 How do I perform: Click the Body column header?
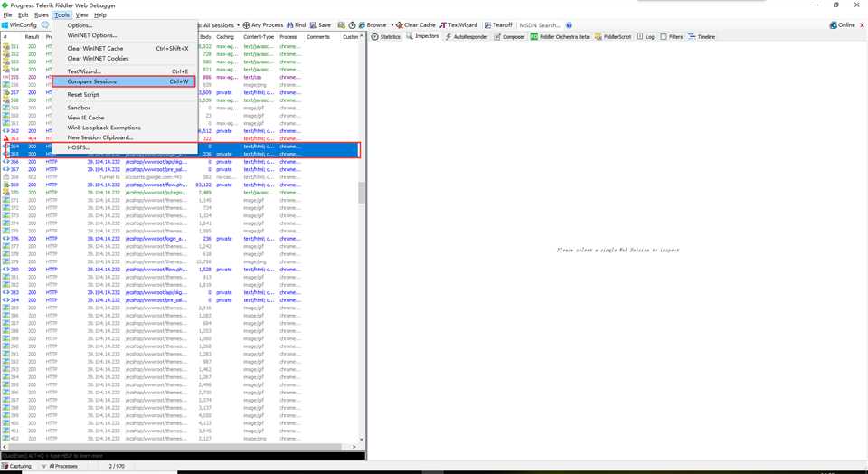coord(205,37)
